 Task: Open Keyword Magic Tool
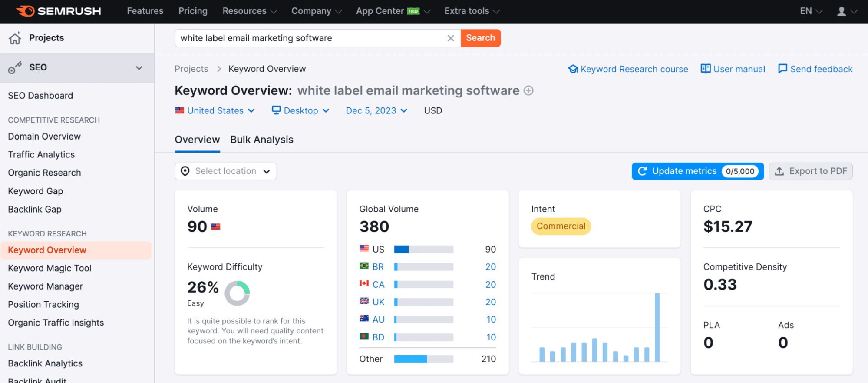click(50, 268)
